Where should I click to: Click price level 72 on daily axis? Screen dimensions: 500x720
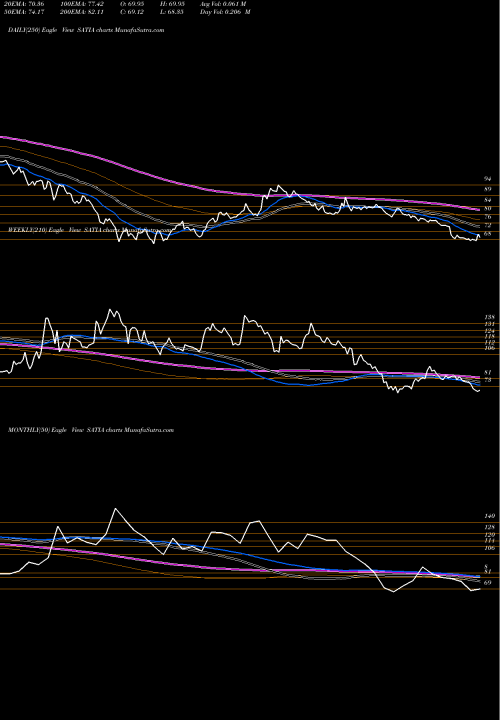(x=488, y=225)
